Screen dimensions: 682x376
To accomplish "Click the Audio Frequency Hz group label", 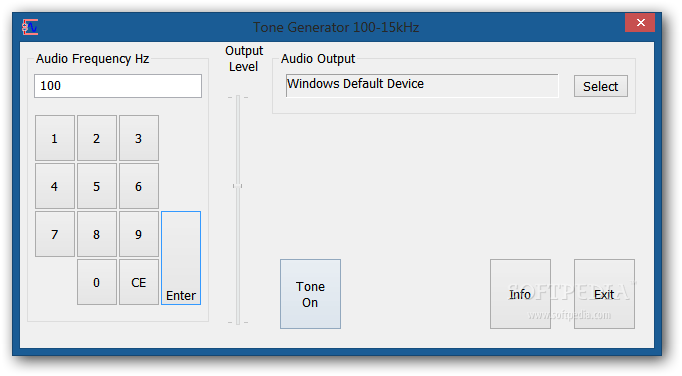I will point(92,59).
